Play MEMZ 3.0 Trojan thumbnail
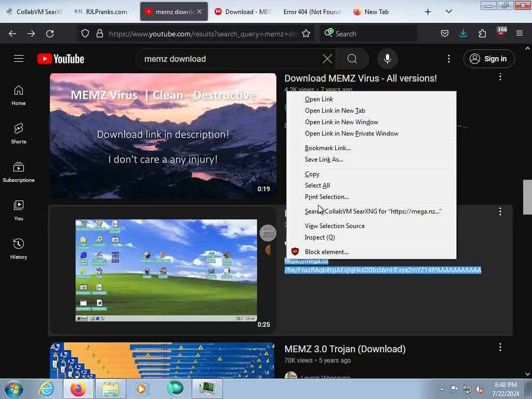Image resolution: width=532 pixels, height=399 pixels. (162, 361)
